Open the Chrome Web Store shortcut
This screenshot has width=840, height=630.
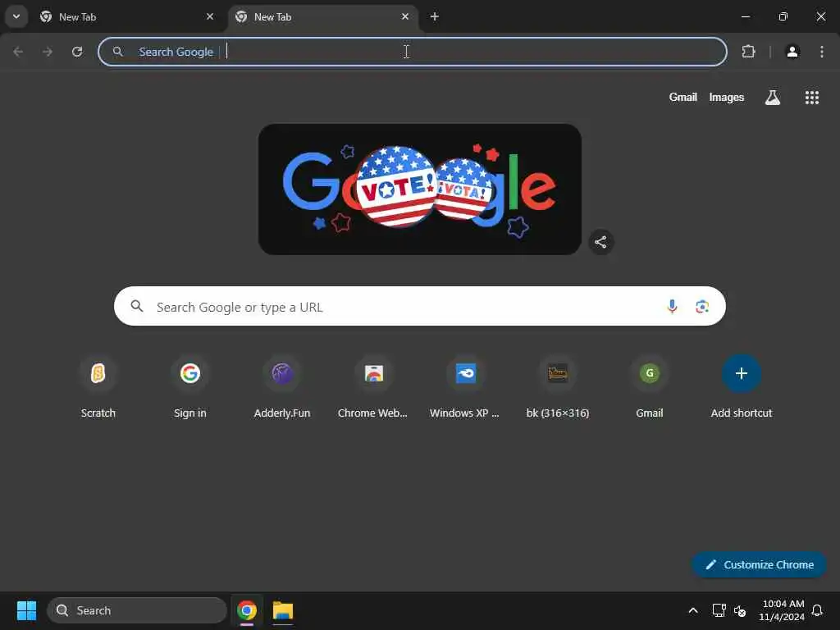point(373,388)
